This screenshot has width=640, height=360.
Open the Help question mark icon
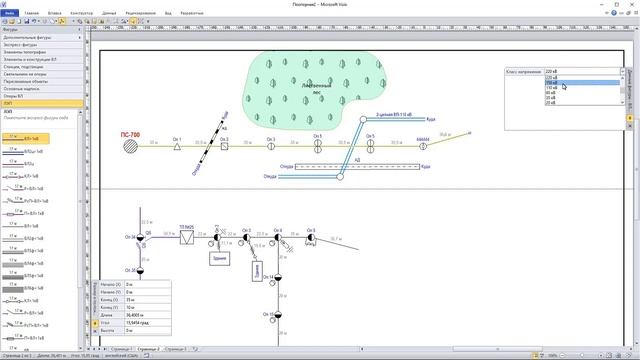[613, 13]
